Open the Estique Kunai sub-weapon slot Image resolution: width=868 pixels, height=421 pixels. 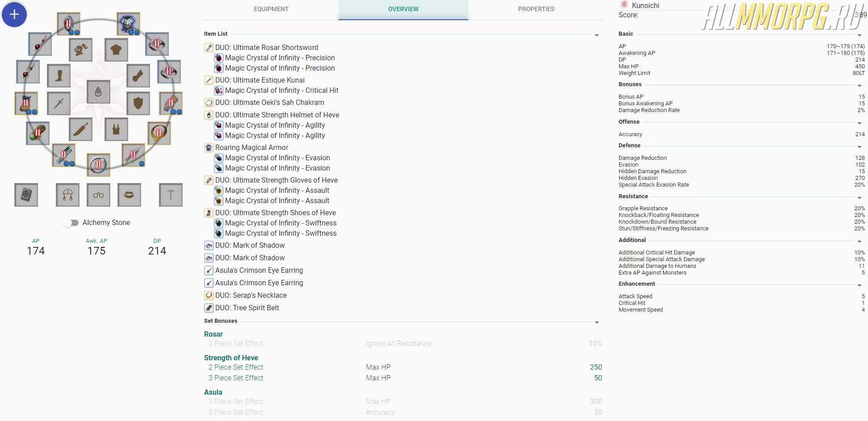[133, 155]
